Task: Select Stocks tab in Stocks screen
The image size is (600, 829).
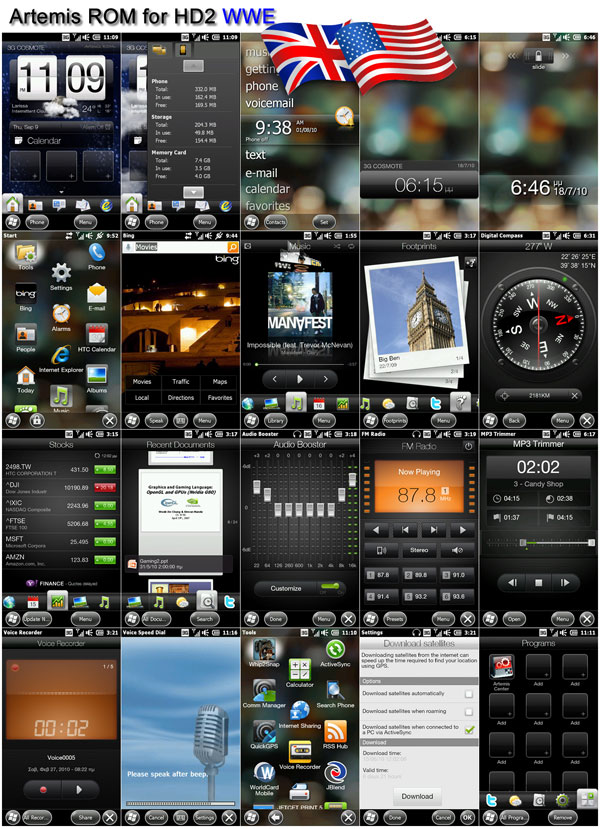Action: 57,601
